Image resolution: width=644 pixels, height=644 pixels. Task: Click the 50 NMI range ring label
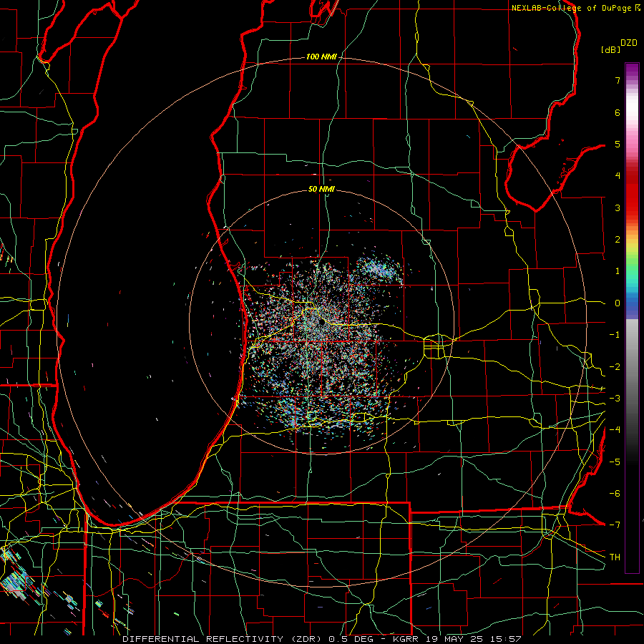point(321,189)
